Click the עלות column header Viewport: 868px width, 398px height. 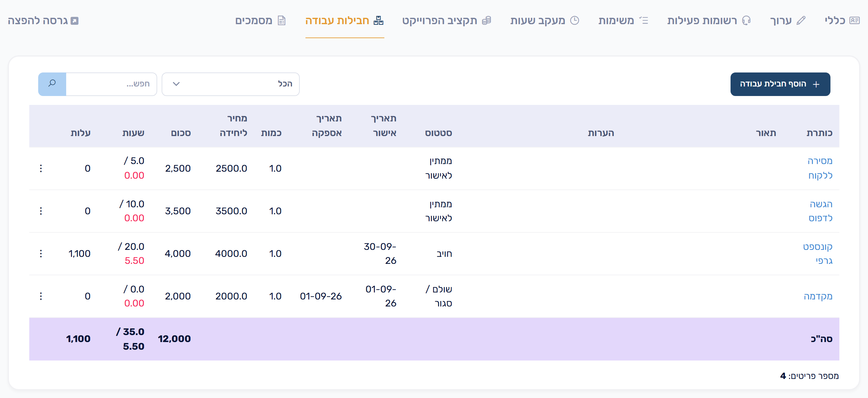click(x=80, y=133)
